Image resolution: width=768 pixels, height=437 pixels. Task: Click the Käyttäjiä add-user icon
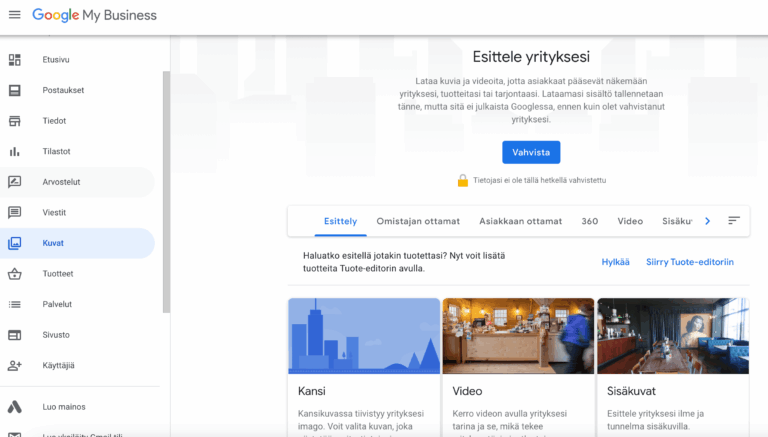pyautogui.click(x=15, y=365)
